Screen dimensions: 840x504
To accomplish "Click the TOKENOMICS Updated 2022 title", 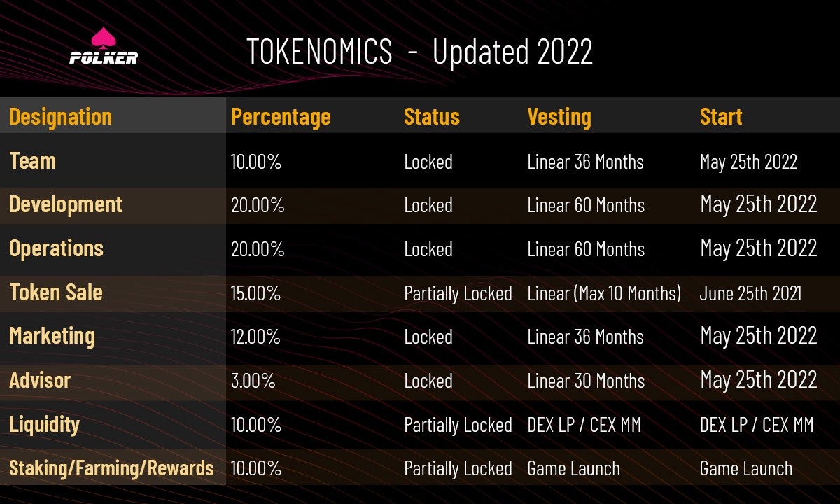I will [x=419, y=52].
